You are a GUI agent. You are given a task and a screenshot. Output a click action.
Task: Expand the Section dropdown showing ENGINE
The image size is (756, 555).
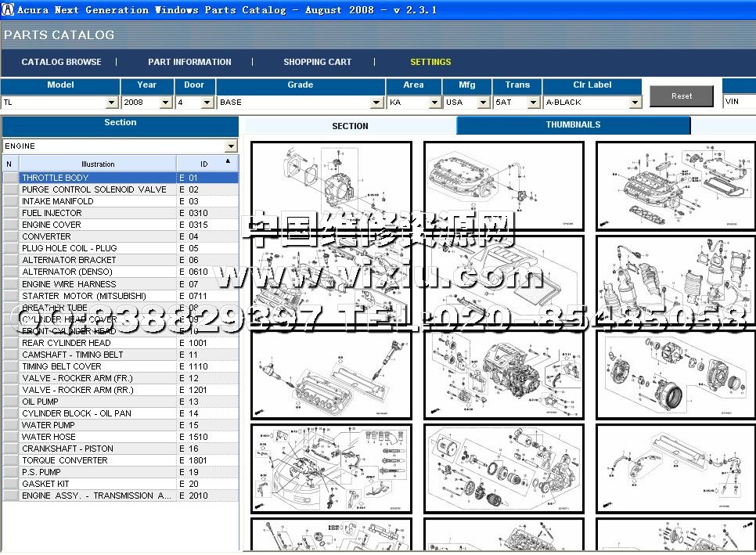click(x=230, y=146)
